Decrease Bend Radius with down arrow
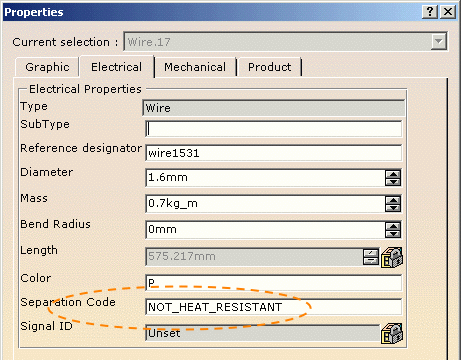Screen dimensions: 461x360 click(x=393, y=234)
